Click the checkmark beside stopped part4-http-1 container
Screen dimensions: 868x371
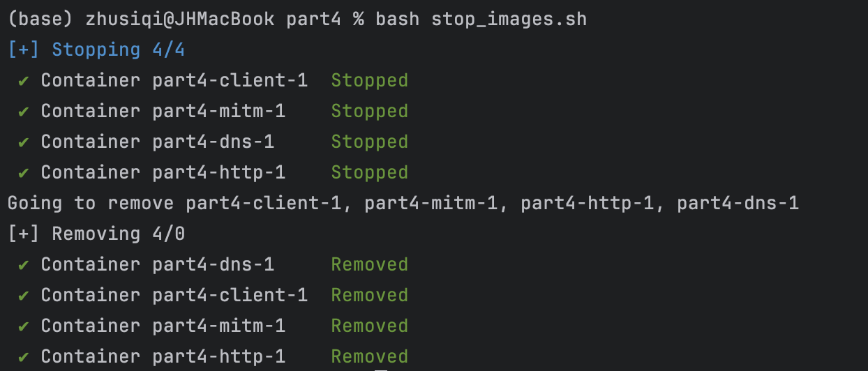[24, 173]
